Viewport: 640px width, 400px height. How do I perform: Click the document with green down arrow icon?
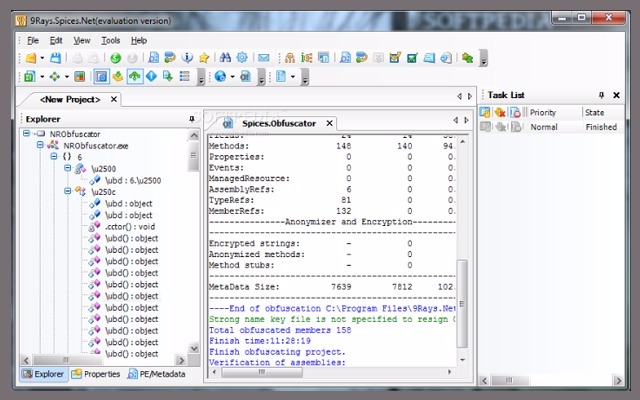pyautogui.click(x=168, y=76)
